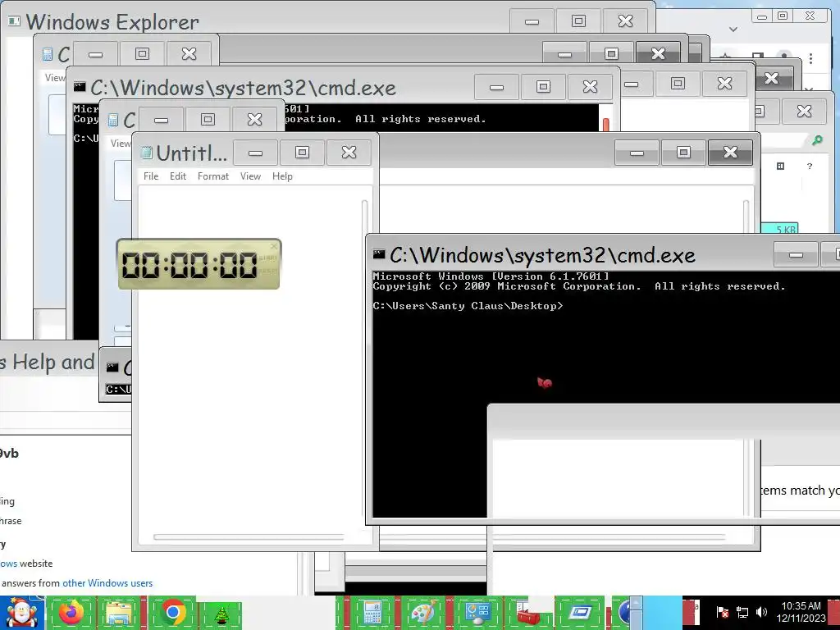
Task: Open View menu in front Calculator window
Action: (120, 143)
